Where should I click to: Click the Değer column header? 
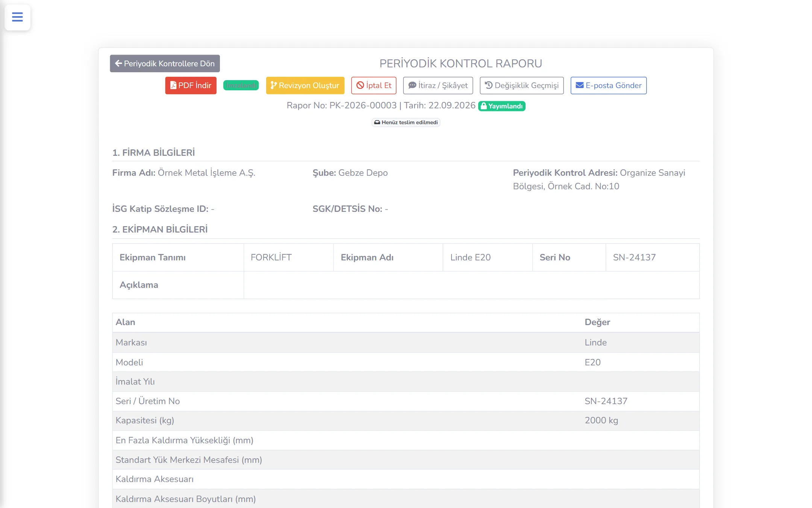[597, 322]
